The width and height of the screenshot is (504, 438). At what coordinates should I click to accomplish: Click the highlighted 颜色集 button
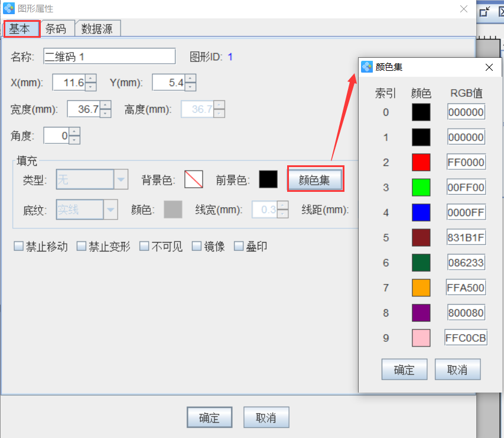(x=315, y=179)
